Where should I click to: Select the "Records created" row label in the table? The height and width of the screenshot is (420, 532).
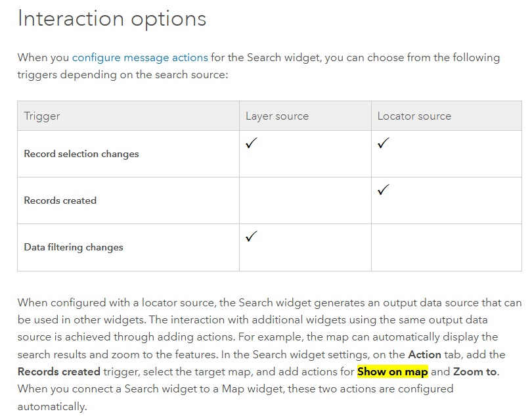tap(60, 200)
